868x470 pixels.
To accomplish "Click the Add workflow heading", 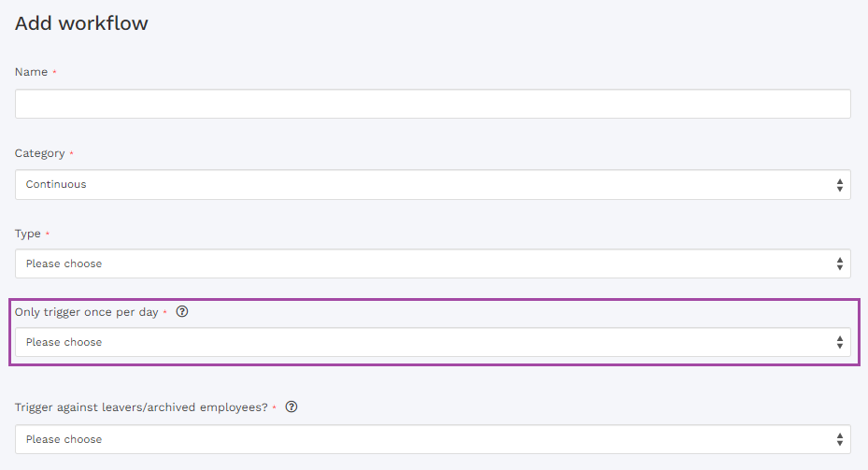I will (x=81, y=23).
